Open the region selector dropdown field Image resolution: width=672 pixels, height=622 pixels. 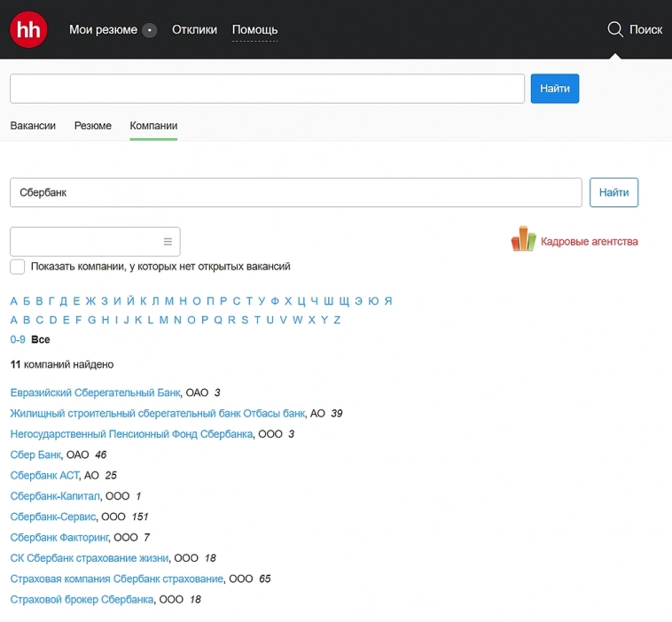[x=85, y=242]
